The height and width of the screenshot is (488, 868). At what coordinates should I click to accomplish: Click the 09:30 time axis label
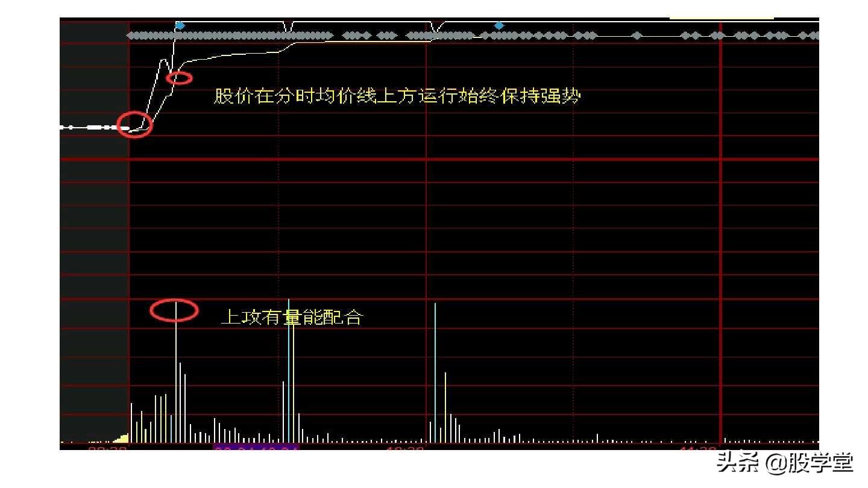[x=107, y=449]
